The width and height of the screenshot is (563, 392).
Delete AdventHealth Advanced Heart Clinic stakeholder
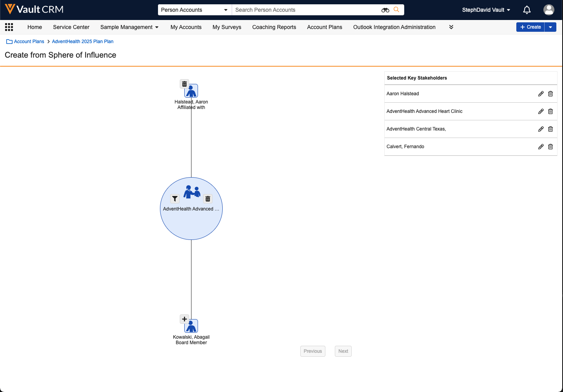(550, 111)
